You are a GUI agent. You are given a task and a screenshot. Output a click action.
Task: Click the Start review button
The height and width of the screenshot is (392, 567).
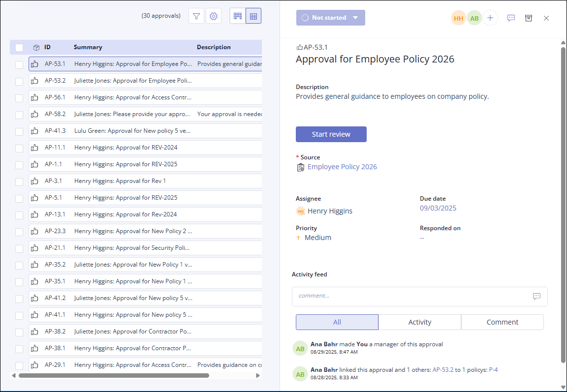[x=331, y=134]
